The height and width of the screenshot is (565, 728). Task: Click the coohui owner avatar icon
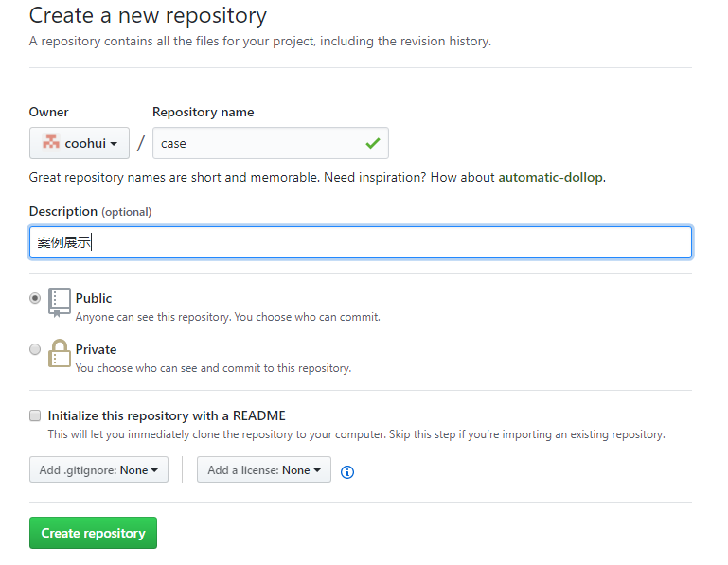50,142
